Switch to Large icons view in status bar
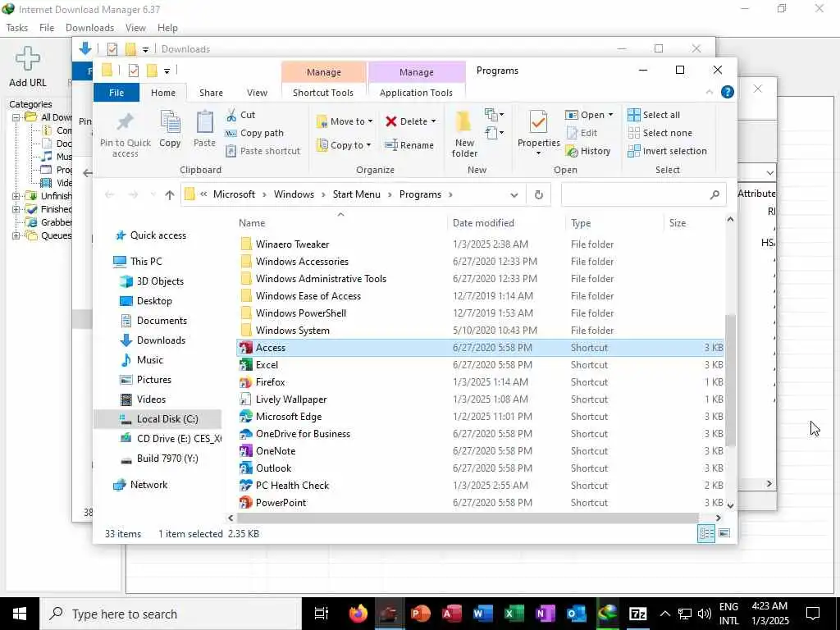Viewport: 840px width, 630px height. tap(724, 533)
